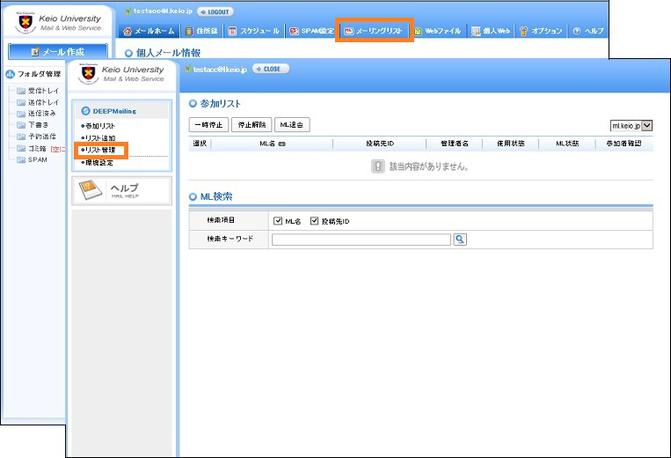The width and height of the screenshot is (671, 458).
Task: Click the search magnifier icon beside keyword field
Action: tap(460, 240)
